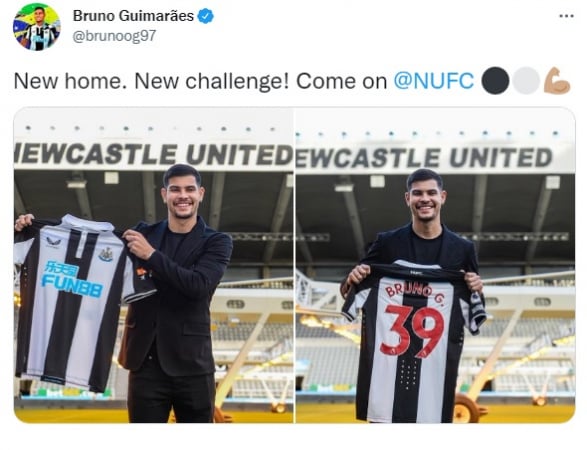Click the Newcastle crest on left shirt
The width and height of the screenshot is (587, 450).
[106, 254]
